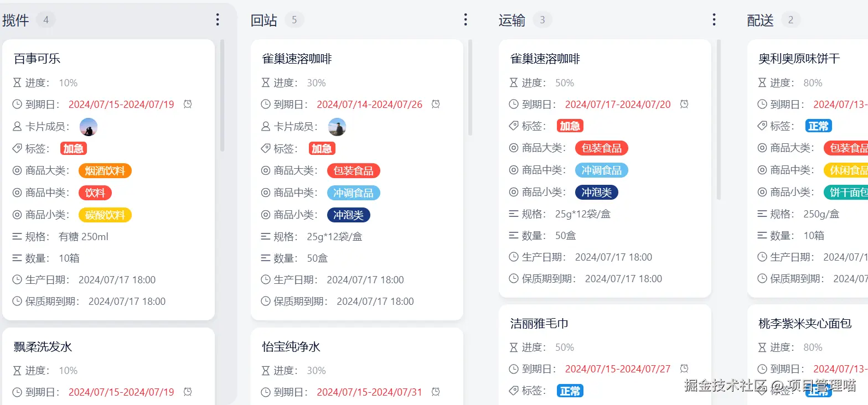Click hourglass icon on 奥利奥原味饼干 card

tap(762, 83)
